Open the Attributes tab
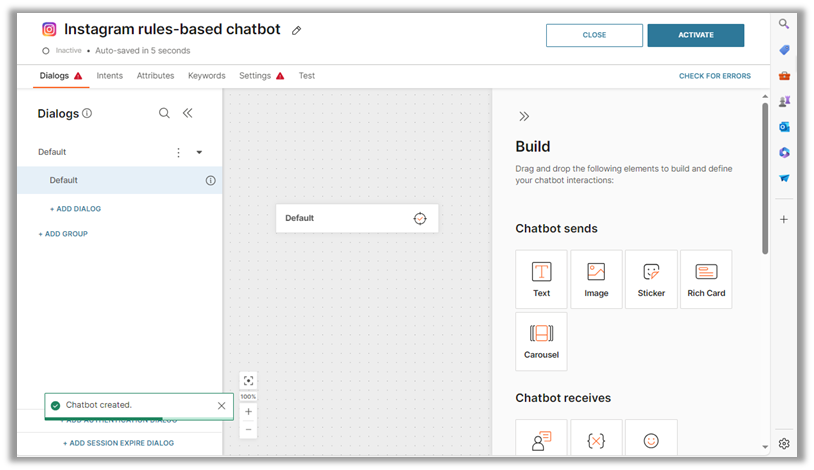The image size is (814, 470). pyautogui.click(x=155, y=76)
